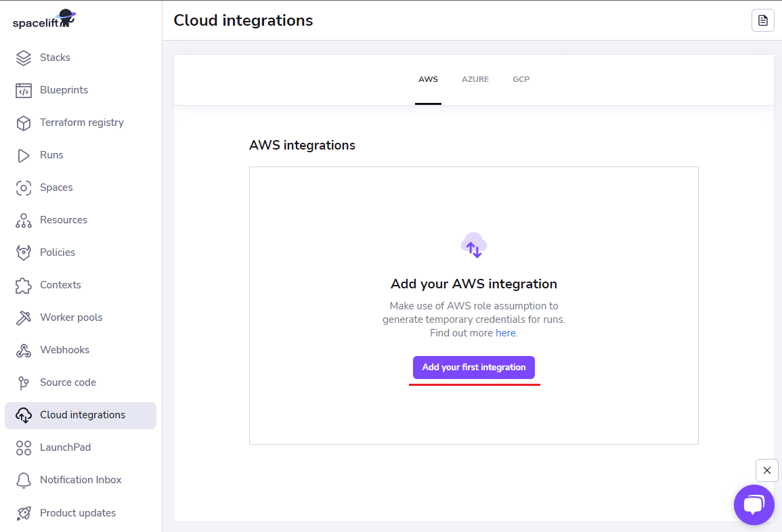Switch to the AZURE tab
The height and width of the screenshot is (532, 782).
tap(475, 79)
